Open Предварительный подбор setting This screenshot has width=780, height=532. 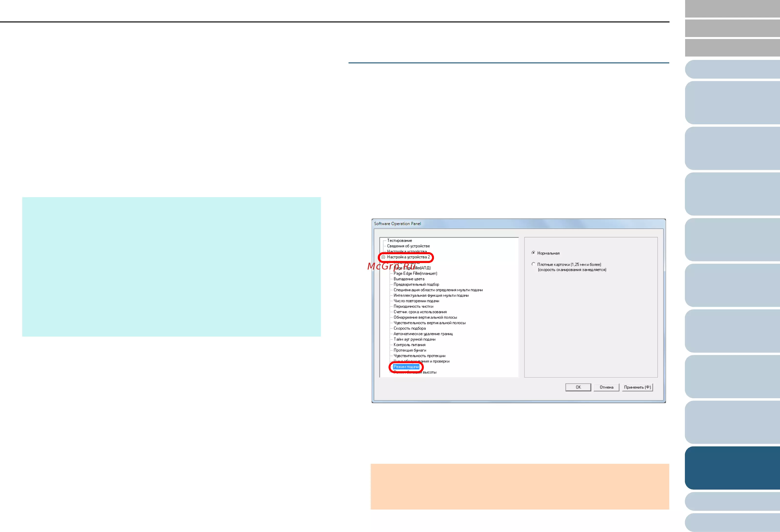[x=416, y=284]
